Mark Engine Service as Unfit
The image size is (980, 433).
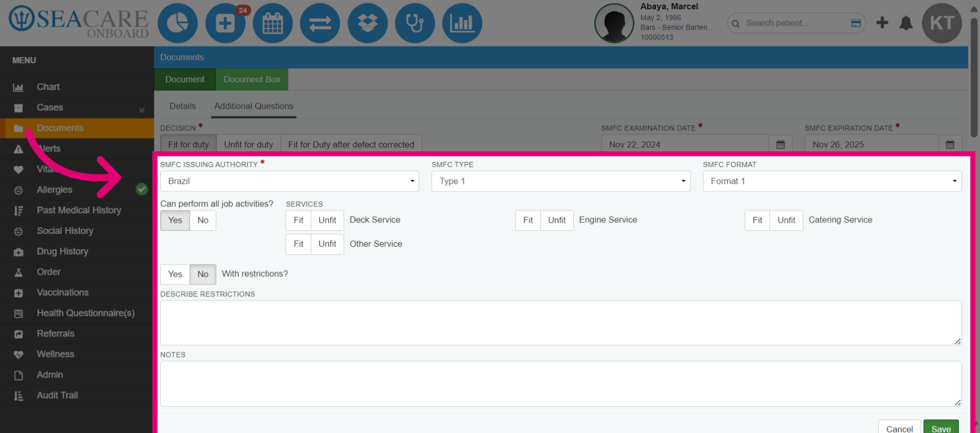pos(557,220)
